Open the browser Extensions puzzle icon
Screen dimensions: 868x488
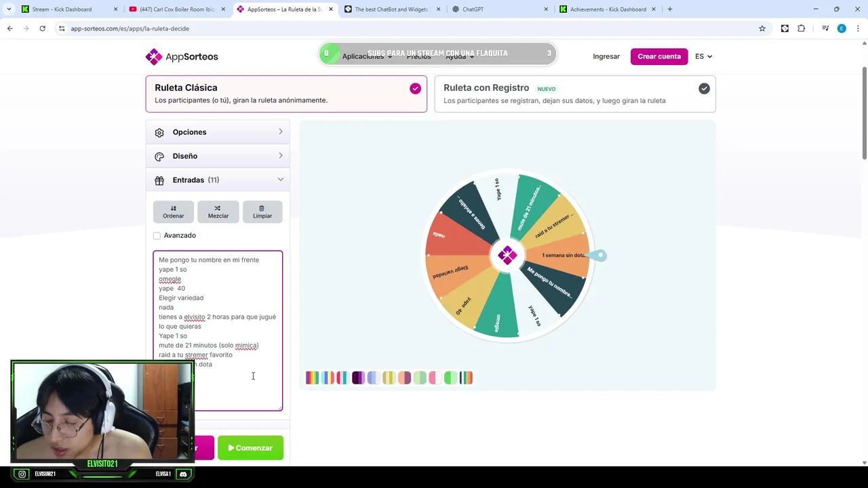tap(802, 28)
